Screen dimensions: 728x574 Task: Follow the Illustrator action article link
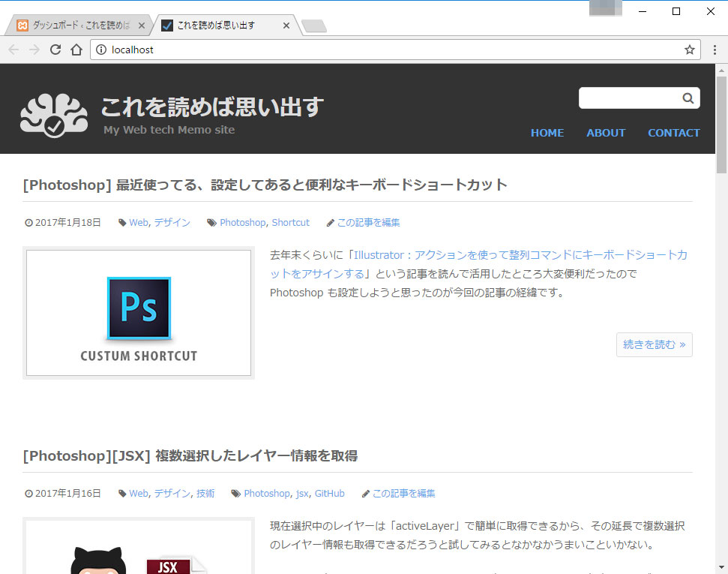[x=478, y=264]
